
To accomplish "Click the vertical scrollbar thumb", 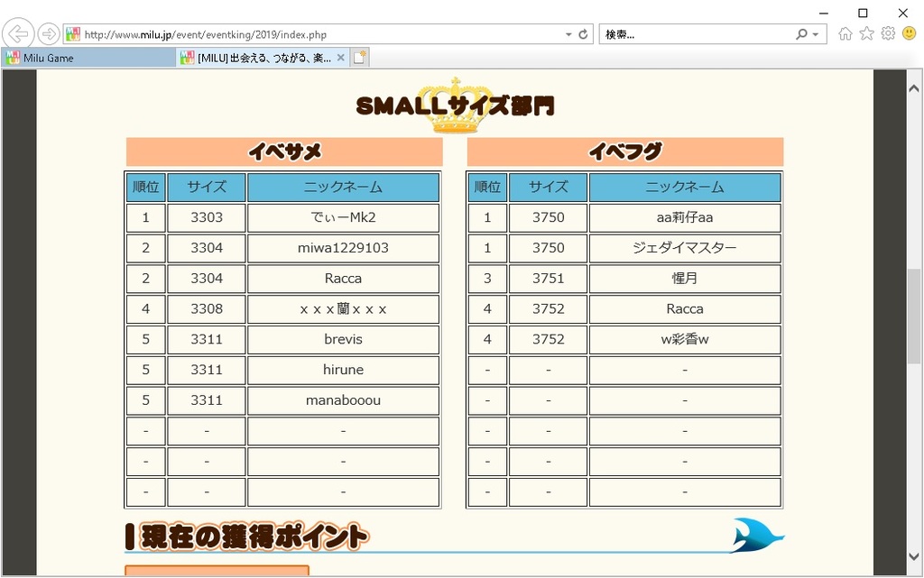I will tap(914, 316).
